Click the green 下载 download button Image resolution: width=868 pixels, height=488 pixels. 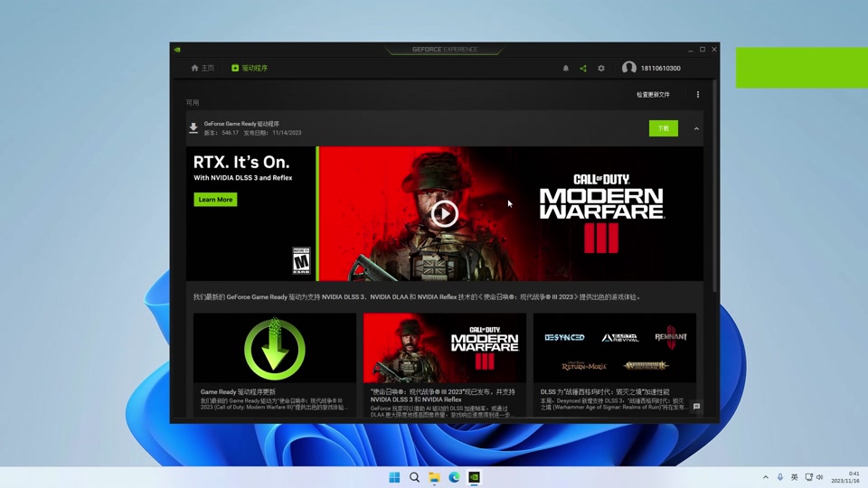pyautogui.click(x=663, y=128)
